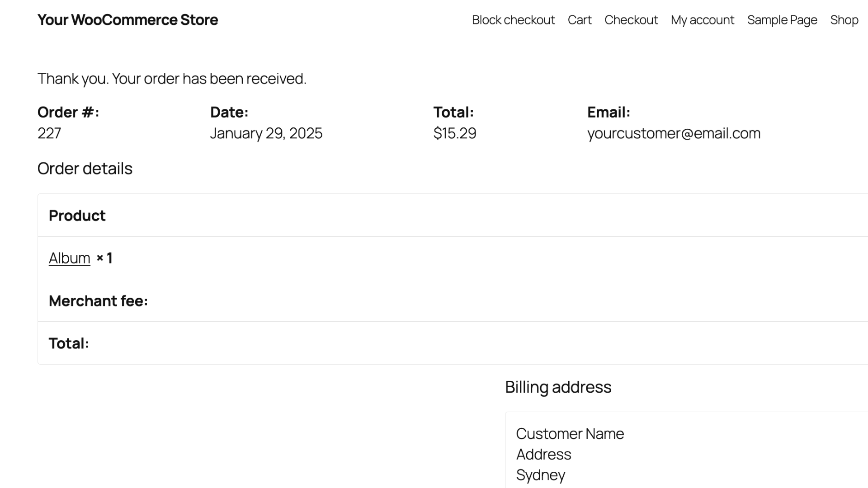This screenshot has width=868, height=488.
Task: Click the order number 227
Action: pyautogui.click(x=49, y=133)
